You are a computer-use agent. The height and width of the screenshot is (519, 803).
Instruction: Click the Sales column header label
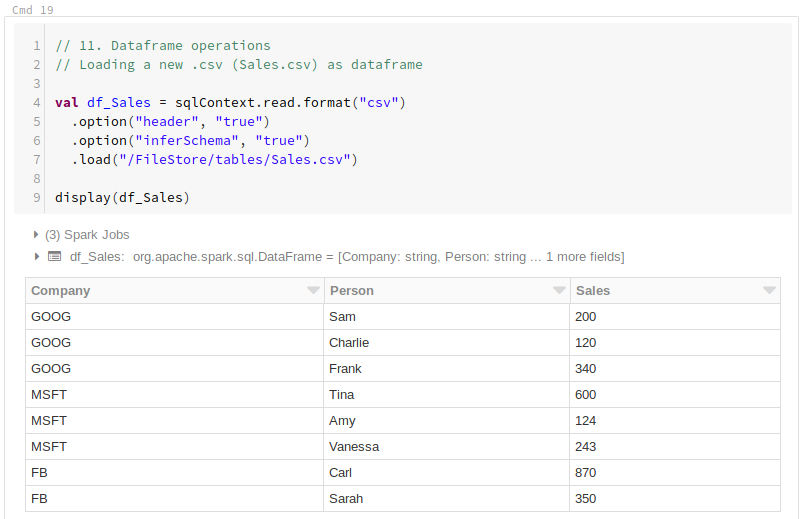coord(592,291)
